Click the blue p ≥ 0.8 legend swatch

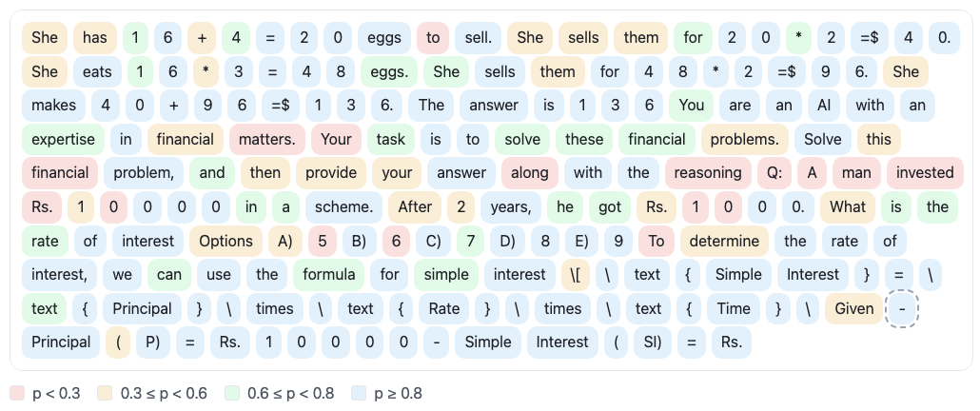[360, 394]
